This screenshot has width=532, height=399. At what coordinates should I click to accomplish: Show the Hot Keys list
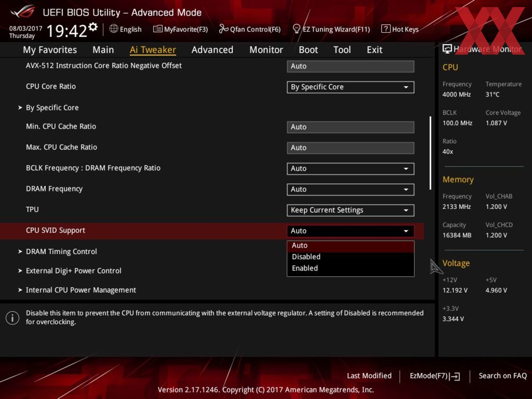[x=400, y=29]
